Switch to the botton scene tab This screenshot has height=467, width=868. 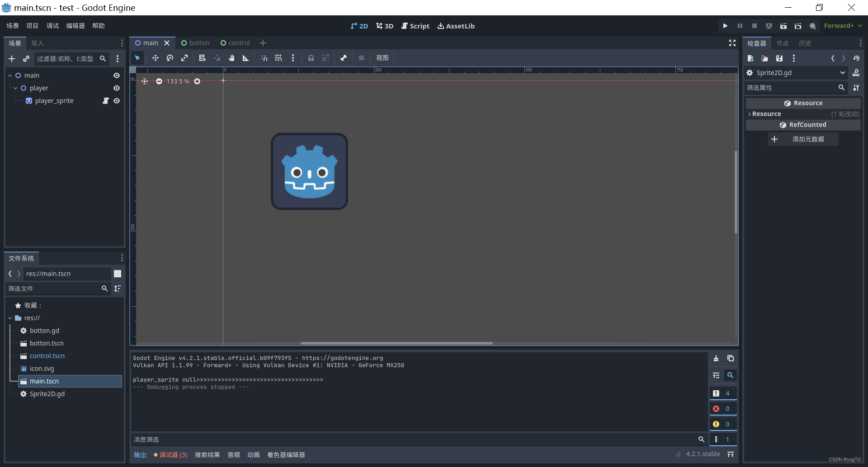[x=195, y=43]
